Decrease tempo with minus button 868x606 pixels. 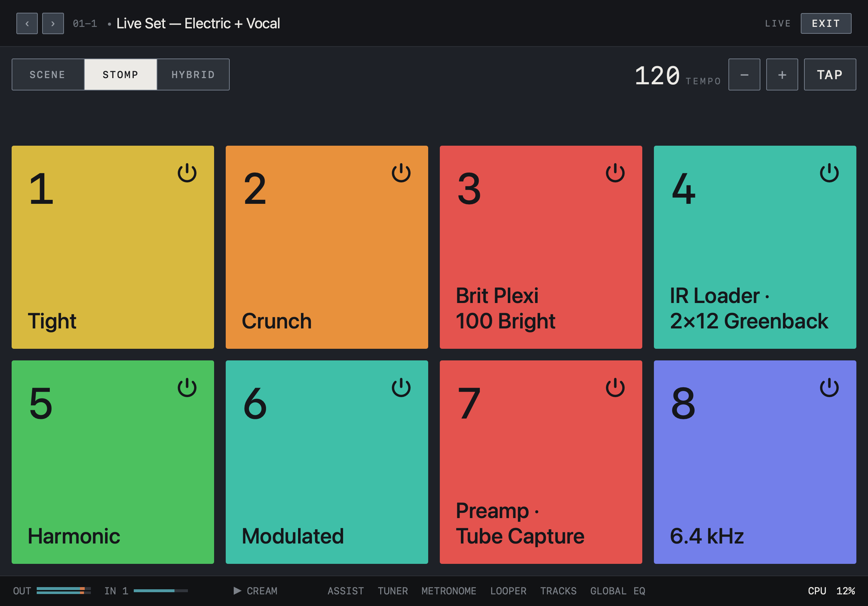tap(744, 74)
